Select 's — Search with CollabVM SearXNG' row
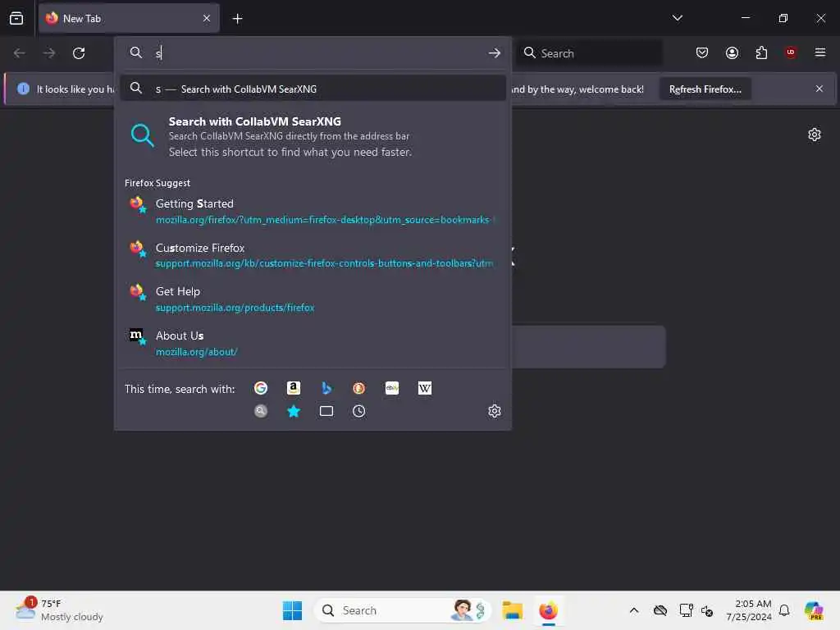Viewport: 840px width, 630px height. pos(313,89)
